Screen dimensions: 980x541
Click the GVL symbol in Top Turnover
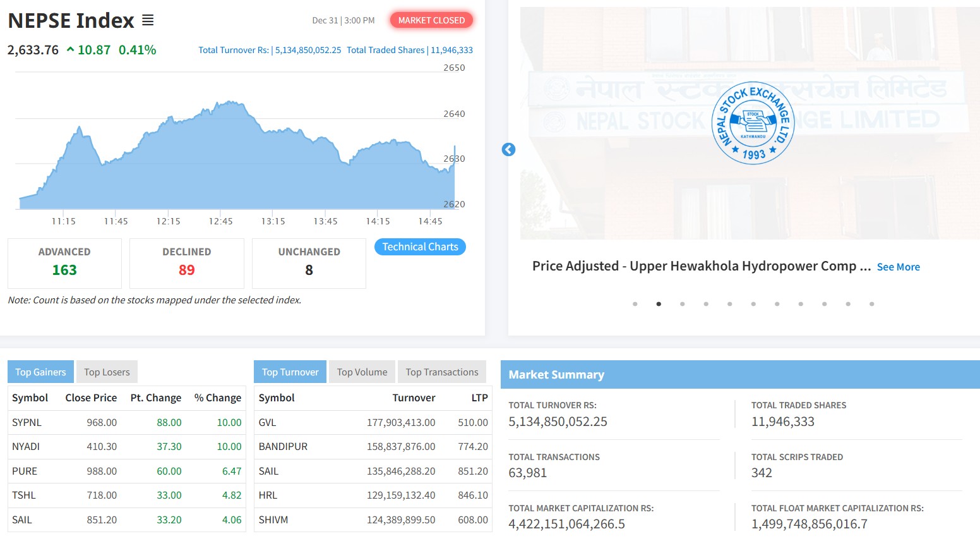pyautogui.click(x=267, y=422)
